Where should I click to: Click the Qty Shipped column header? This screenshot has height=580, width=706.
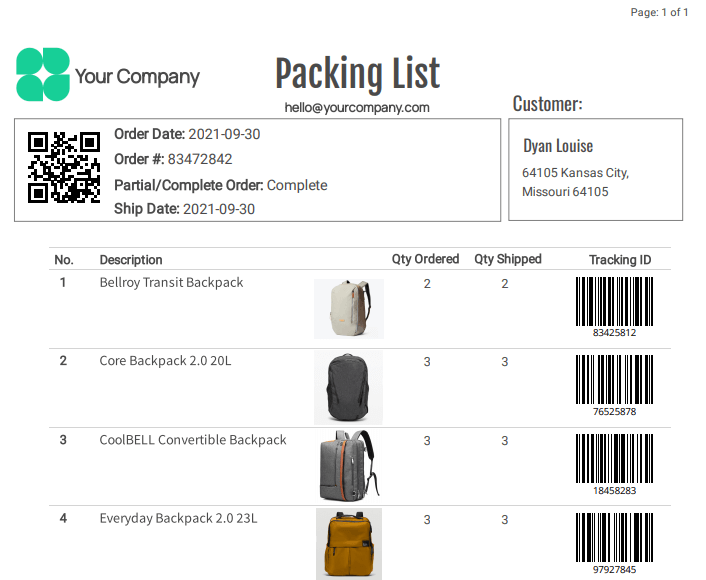508,259
